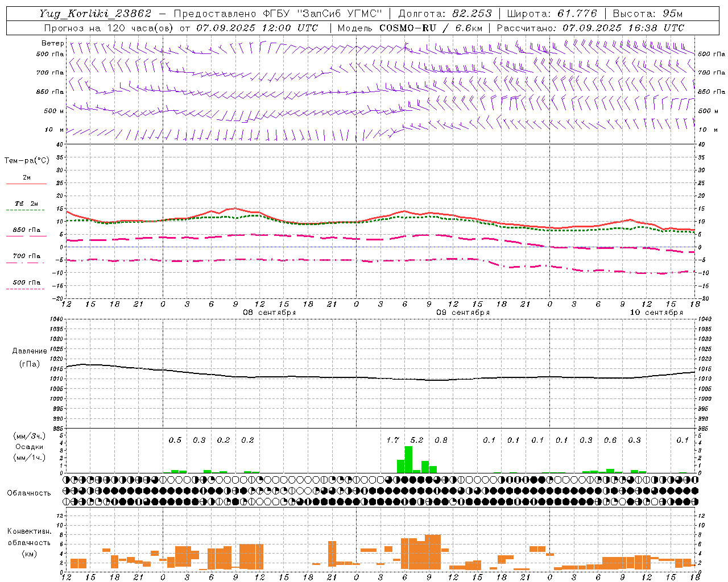The image size is (728, 582).
Task: Click the Ветер wind panel label
Action: tap(53, 43)
